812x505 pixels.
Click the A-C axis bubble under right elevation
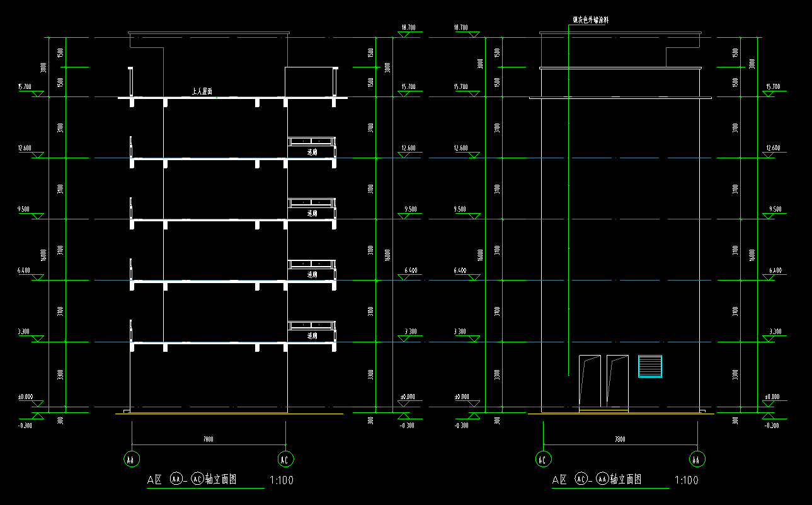pyautogui.click(x=542, y=460)
